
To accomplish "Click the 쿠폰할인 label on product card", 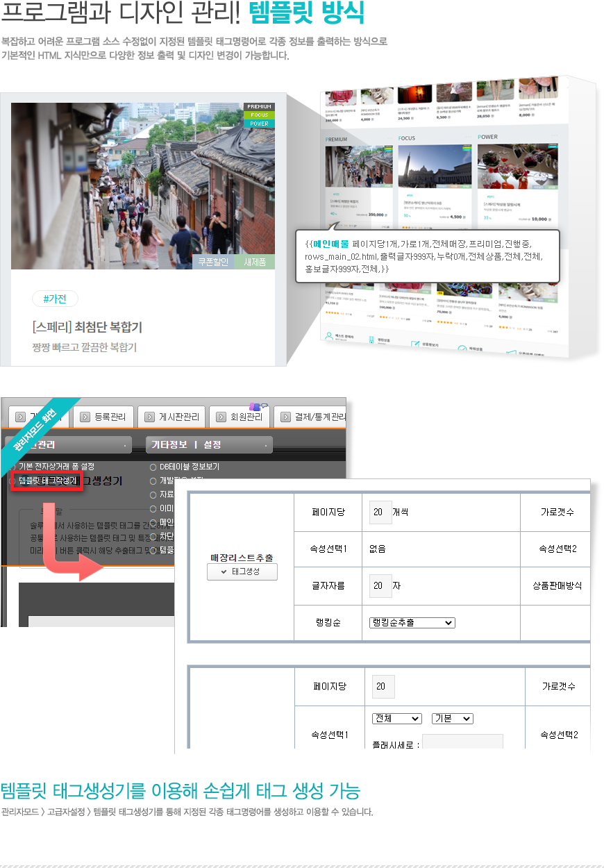I will click(213, 262).
